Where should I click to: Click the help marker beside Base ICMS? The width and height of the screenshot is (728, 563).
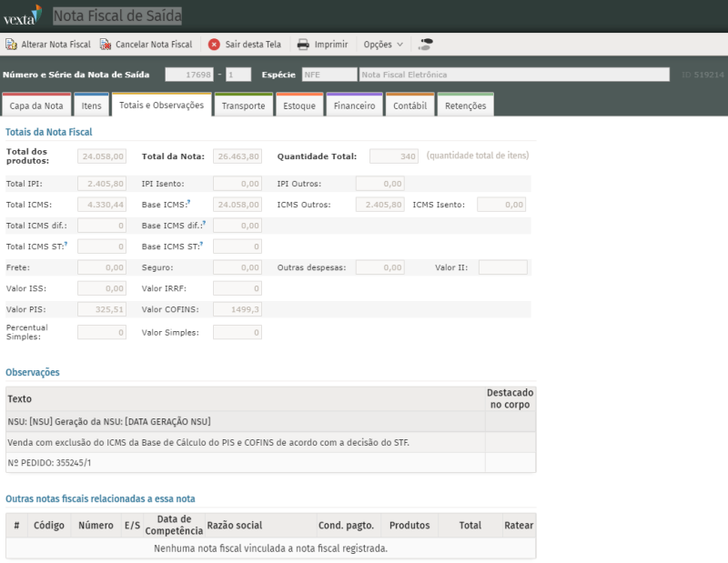pos(188,203)
